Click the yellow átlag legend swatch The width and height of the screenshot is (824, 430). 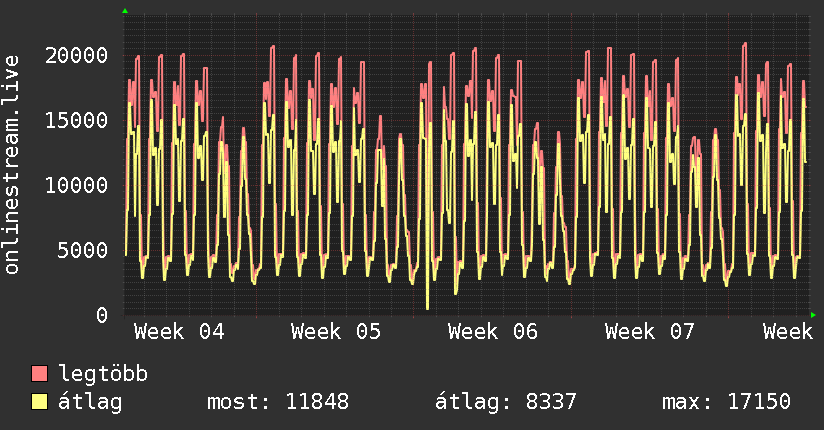pos(39,402)
